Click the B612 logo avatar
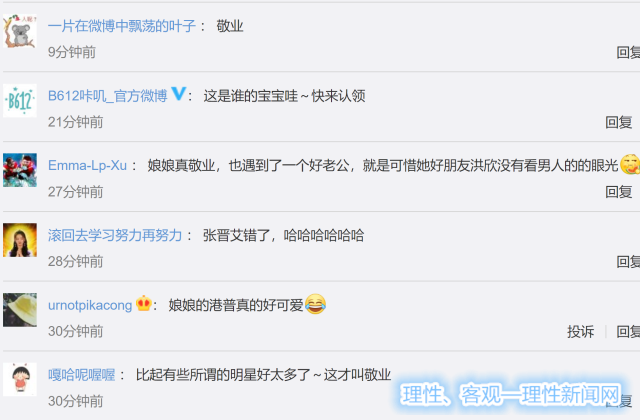 click(x=20, y=100)
